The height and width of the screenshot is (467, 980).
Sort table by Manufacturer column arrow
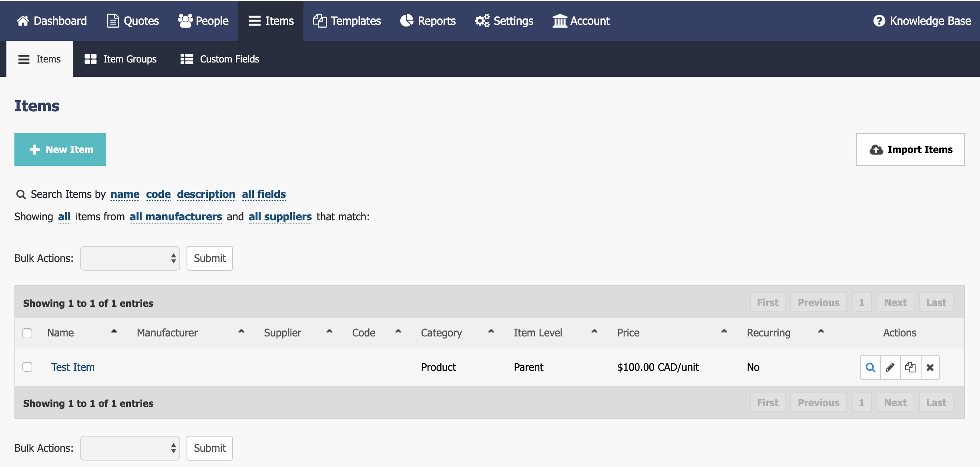pos(241,331)
